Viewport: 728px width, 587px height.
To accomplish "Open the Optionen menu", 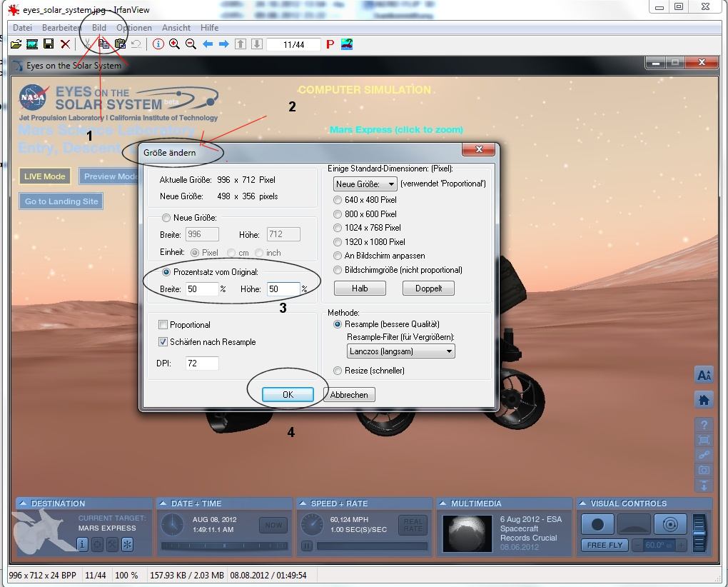I will tap(133, 28).
